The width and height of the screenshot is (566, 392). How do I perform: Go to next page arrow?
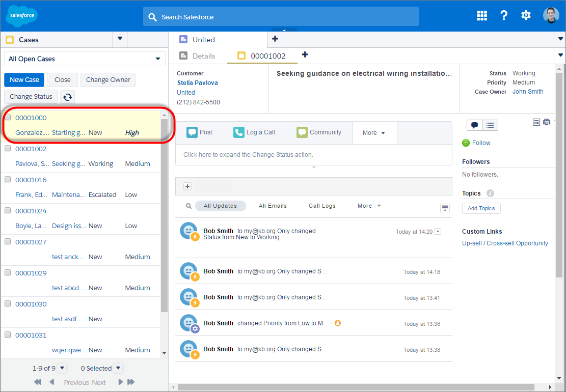click(121, 382)
